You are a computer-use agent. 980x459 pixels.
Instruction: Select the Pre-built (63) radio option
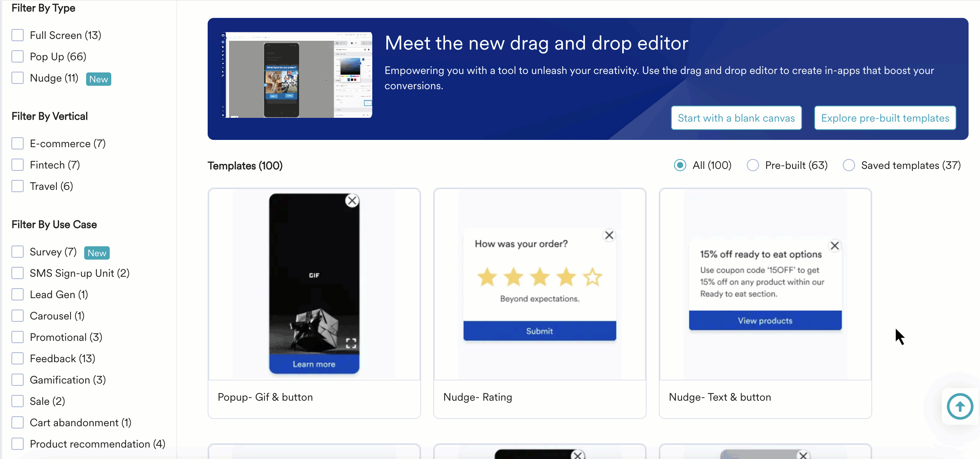tap(753, 165)
